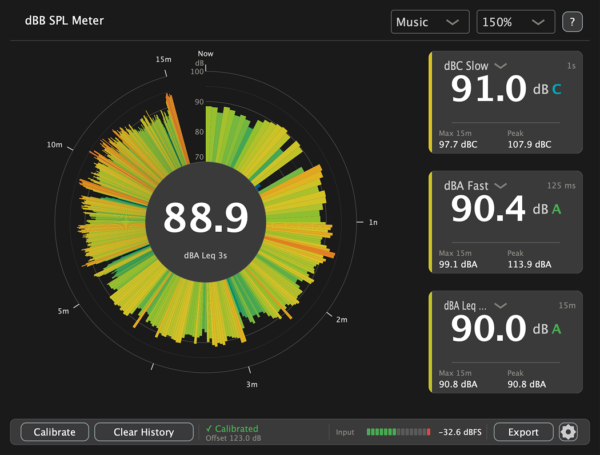The image size is (600, 455).
Task: Click the 15m marker on radial history
Action: point(164,59)
